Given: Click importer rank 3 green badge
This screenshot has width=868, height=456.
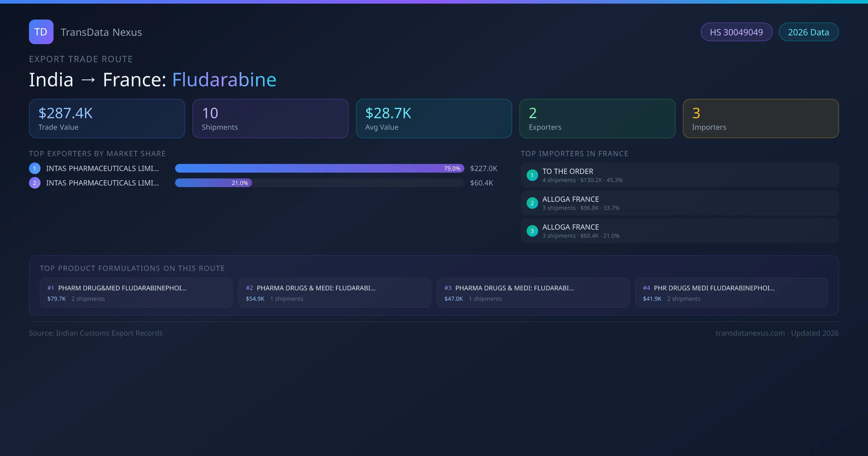Looking at the screenshot, I should (532, 231).
